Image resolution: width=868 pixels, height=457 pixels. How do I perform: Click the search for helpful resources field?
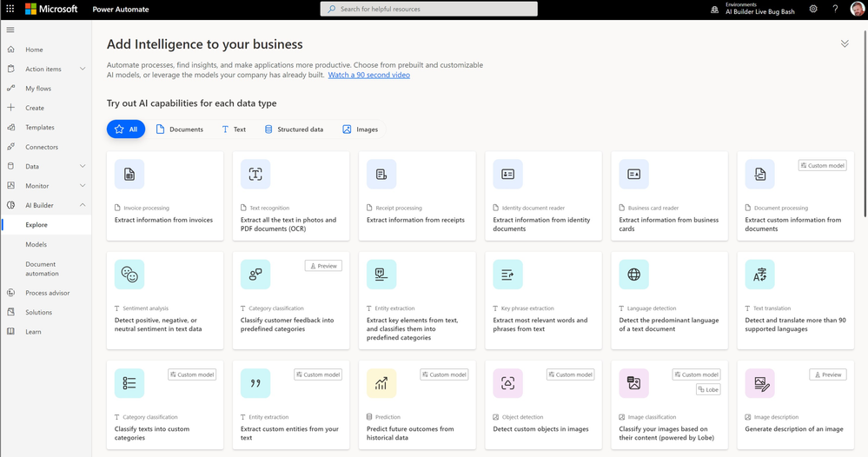428,9
